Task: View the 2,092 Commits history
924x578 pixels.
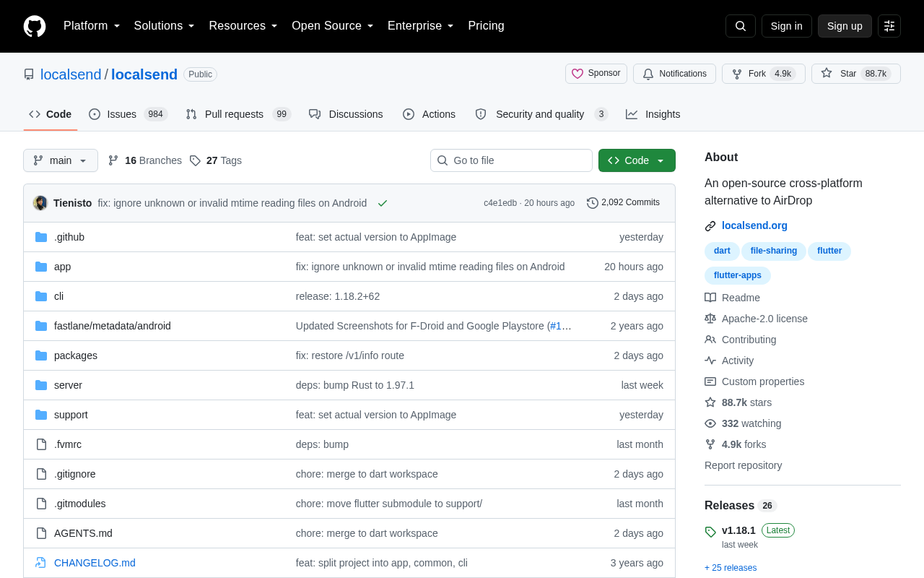Action: click(623, 203)
